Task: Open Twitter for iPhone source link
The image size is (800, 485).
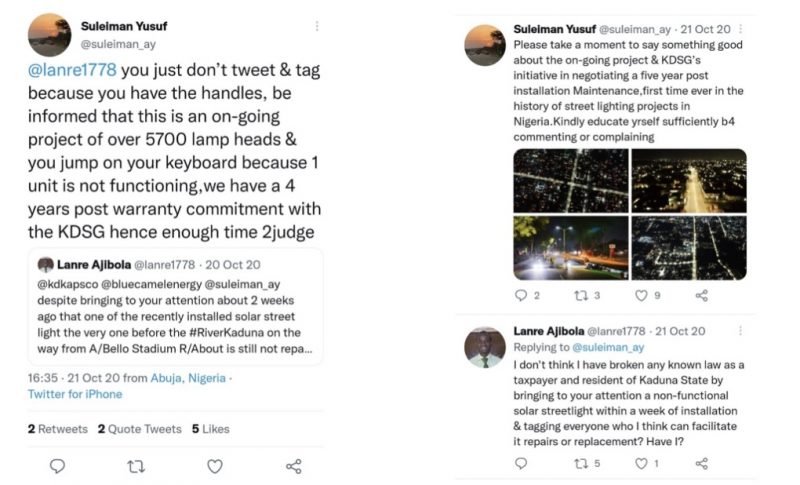Action: click(x=75, y=395)
